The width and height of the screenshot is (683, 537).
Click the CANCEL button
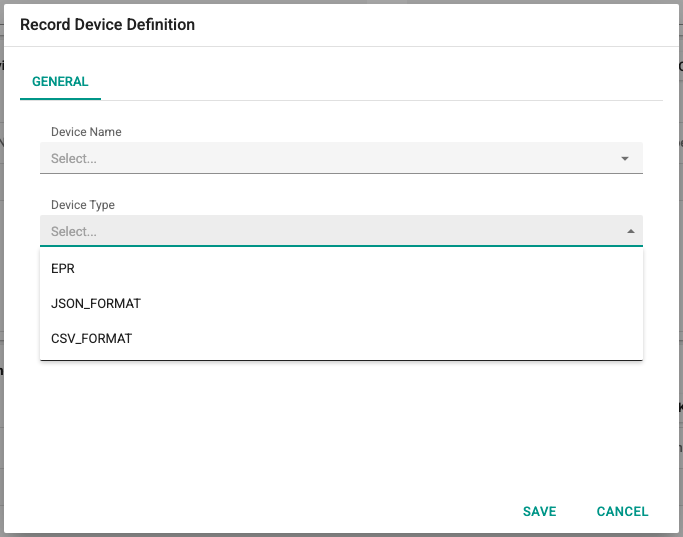click(622, 511)
